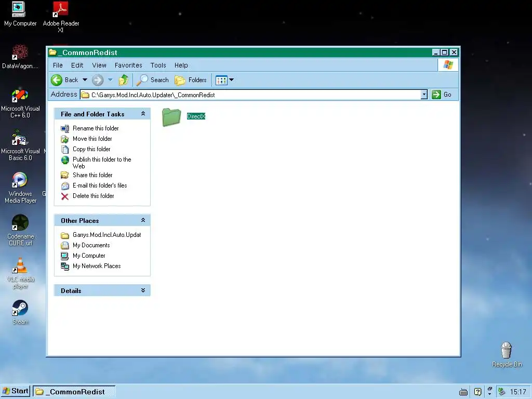Open the Back history dropdown arrow

click(x=85, y=80)
